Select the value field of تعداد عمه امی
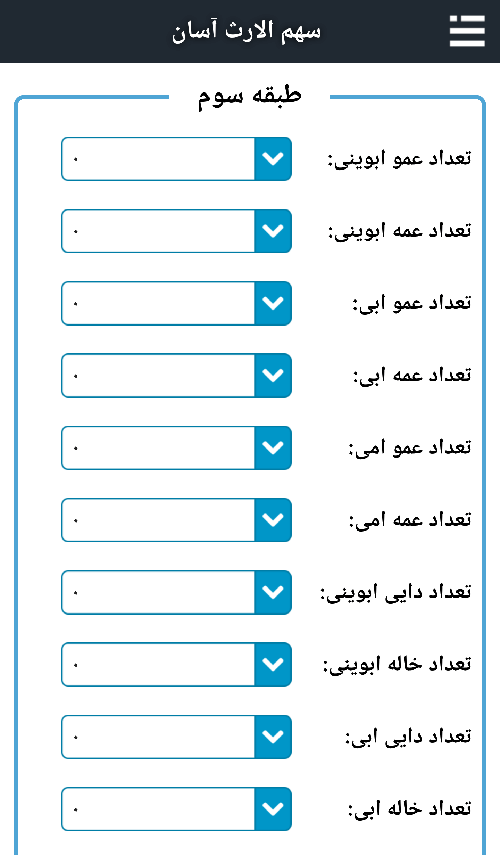Viewport: 500px width, 855px height. 158,520
